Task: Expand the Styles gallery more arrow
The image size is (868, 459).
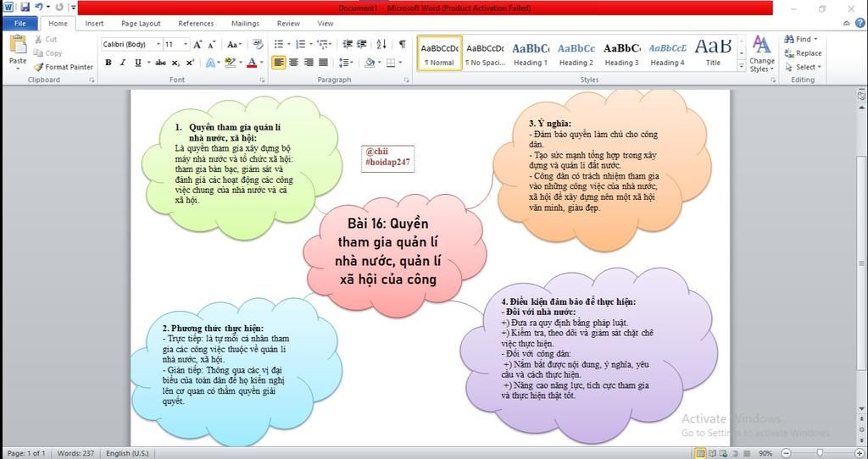Action: [x=742, y=66]
